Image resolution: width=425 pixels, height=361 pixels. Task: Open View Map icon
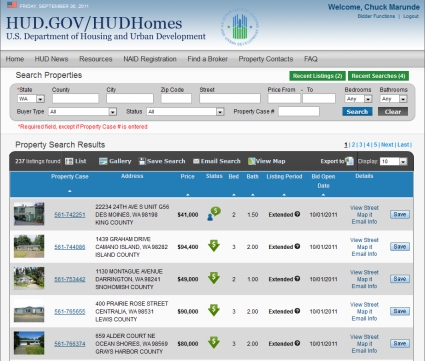point(251,161)
